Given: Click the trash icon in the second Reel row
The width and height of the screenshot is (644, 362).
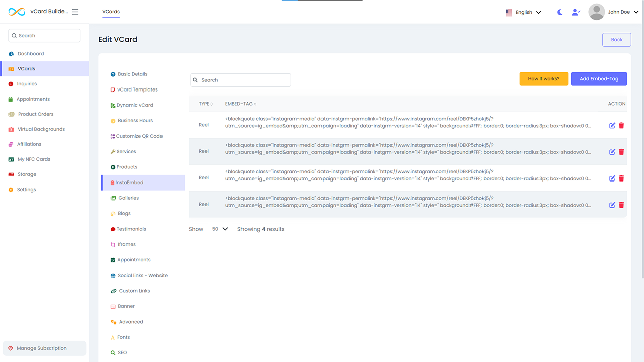Looking at the screenshot, I should 621,152.
